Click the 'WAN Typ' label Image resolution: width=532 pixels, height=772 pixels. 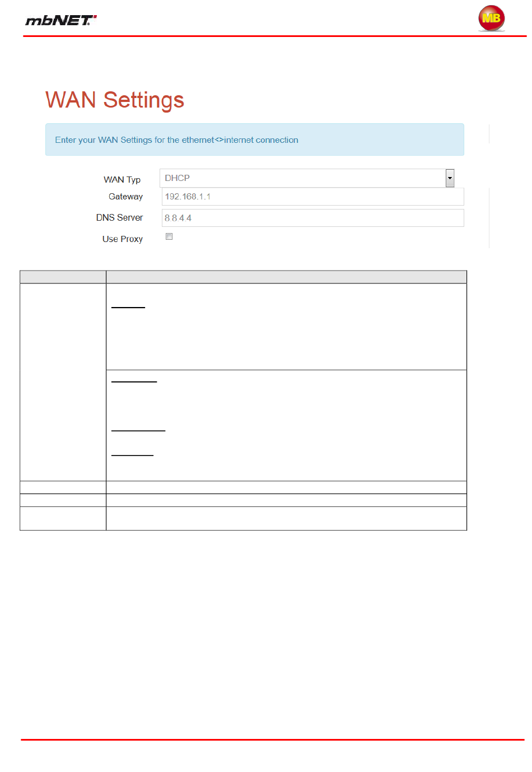[122, 180]
